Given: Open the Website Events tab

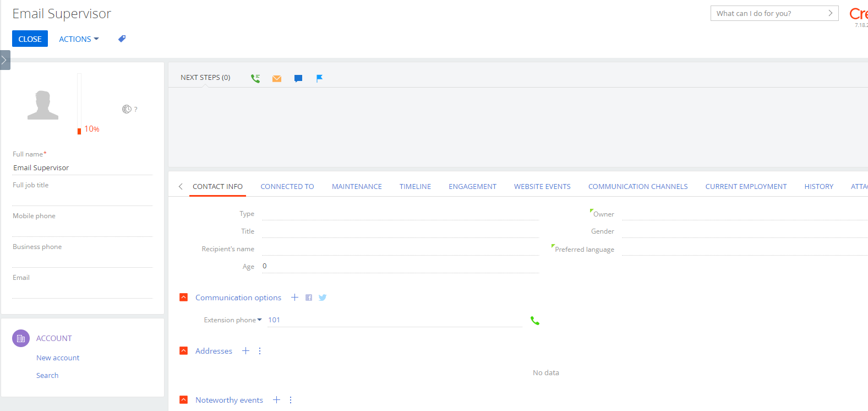Looking at the screenshot, I should coord(542,187).
